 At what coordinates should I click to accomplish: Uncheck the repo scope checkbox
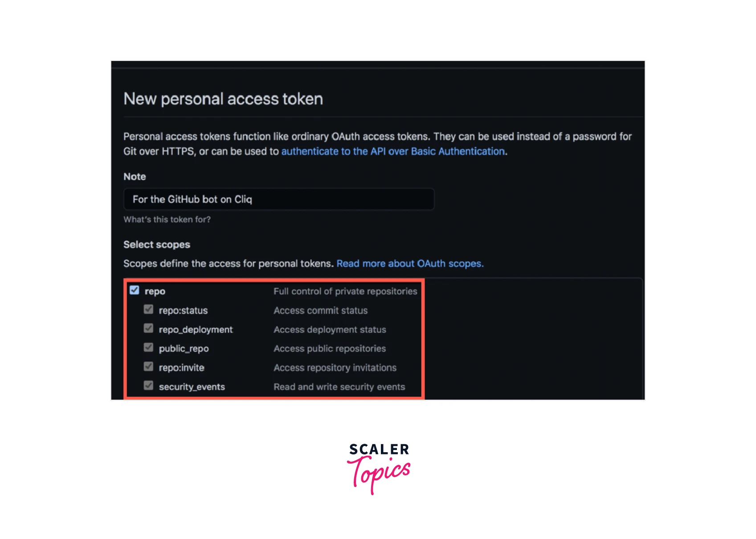[x=134, y=291]
